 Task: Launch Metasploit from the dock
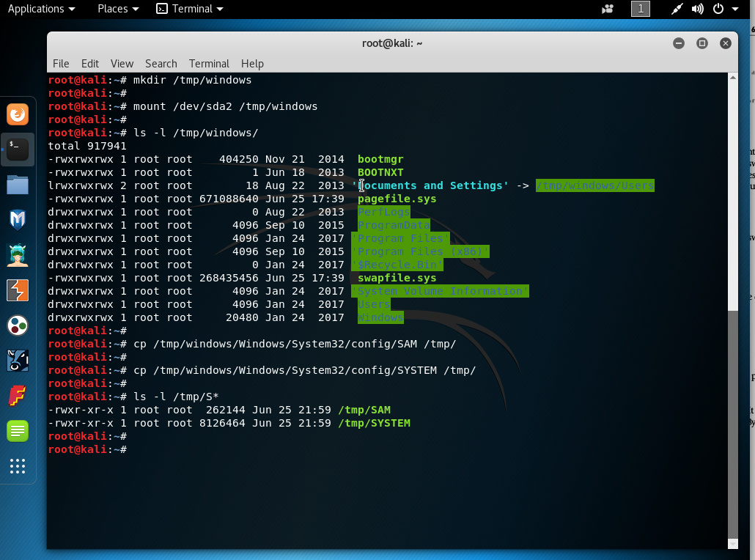tap(18, 219)
